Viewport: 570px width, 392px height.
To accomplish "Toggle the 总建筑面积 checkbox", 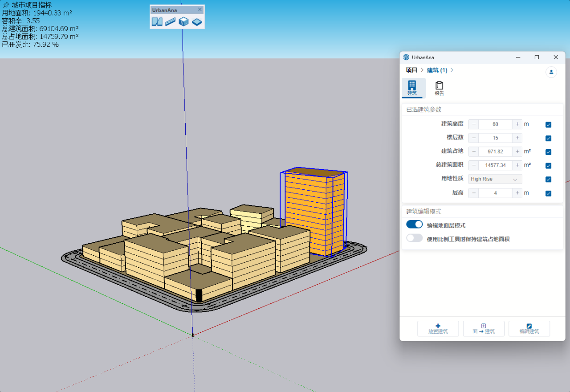I will tap(548, 166).
